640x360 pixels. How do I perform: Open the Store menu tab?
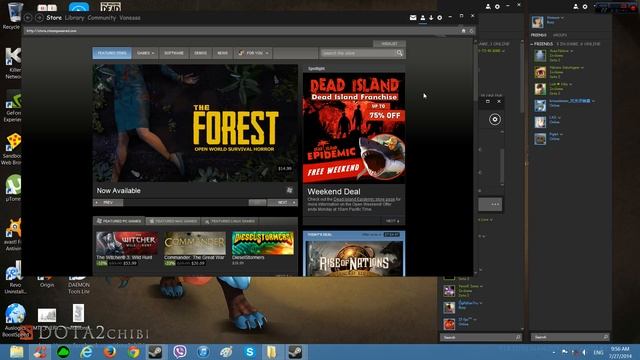(54, 18)
